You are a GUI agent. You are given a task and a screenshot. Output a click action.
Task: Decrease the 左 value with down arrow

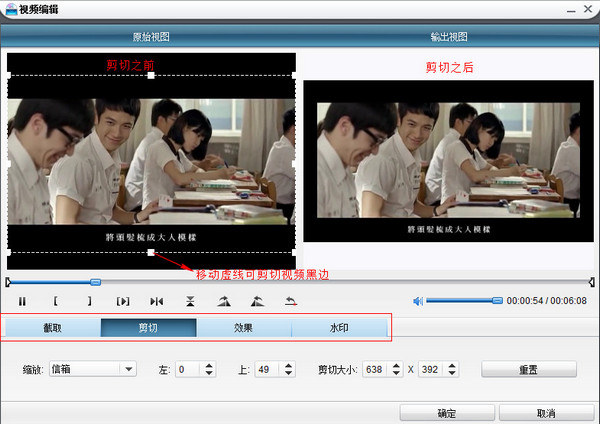coord(209,373)
